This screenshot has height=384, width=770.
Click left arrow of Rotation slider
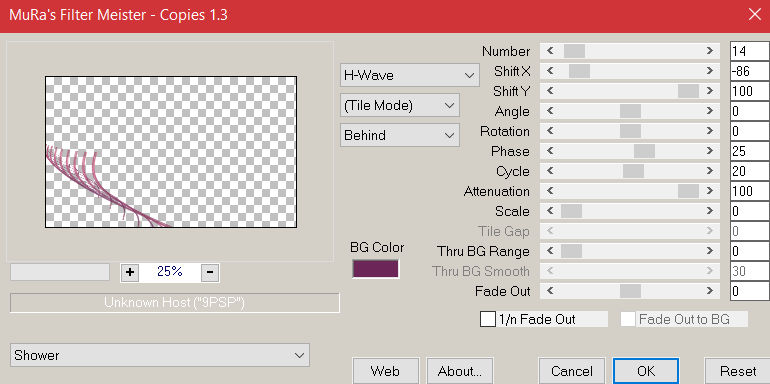pos(550,131)
